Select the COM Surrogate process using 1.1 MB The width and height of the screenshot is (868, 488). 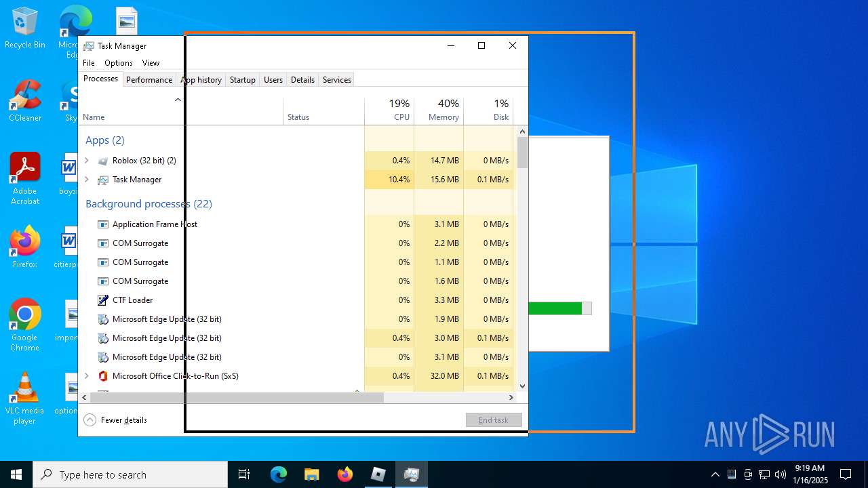pos(296,262)
